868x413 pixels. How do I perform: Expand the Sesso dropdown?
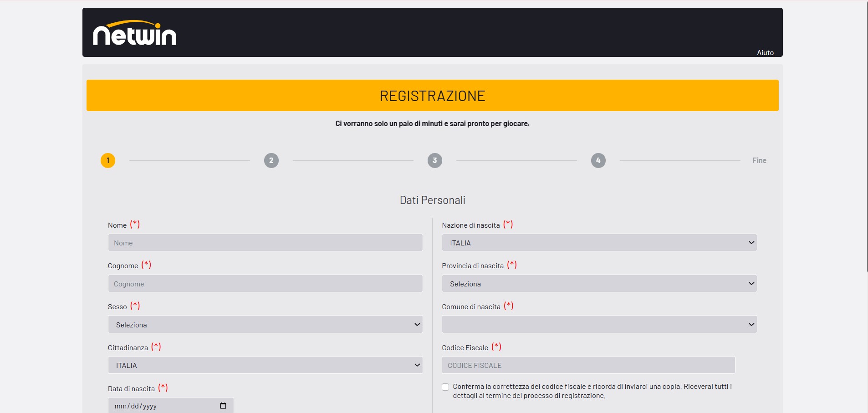coord(265,324)
